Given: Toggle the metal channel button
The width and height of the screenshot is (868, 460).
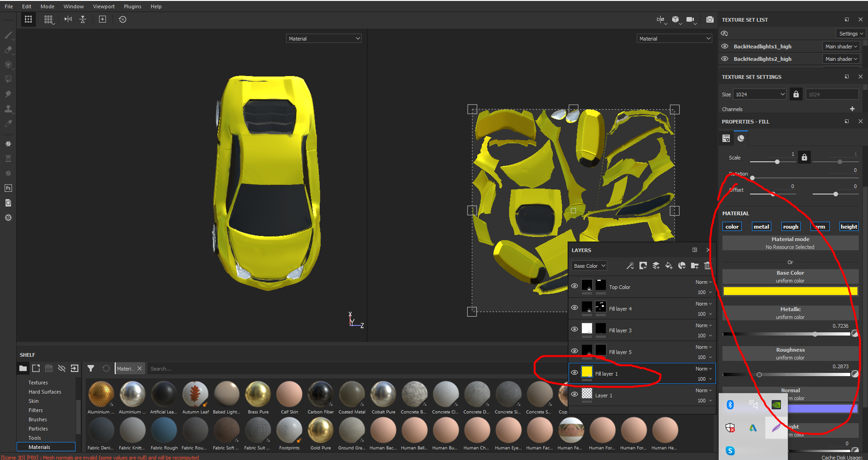Looking at the screenshot, I should (761, 226).
